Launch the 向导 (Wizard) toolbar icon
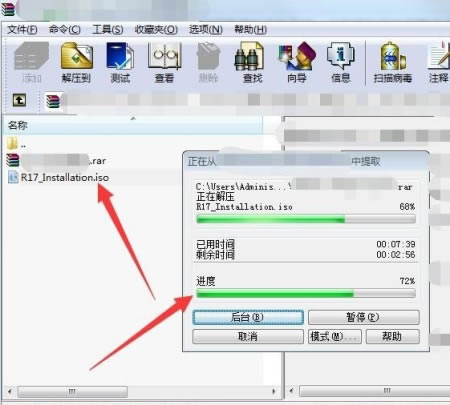The image size is (450, 405). (297, 63)
